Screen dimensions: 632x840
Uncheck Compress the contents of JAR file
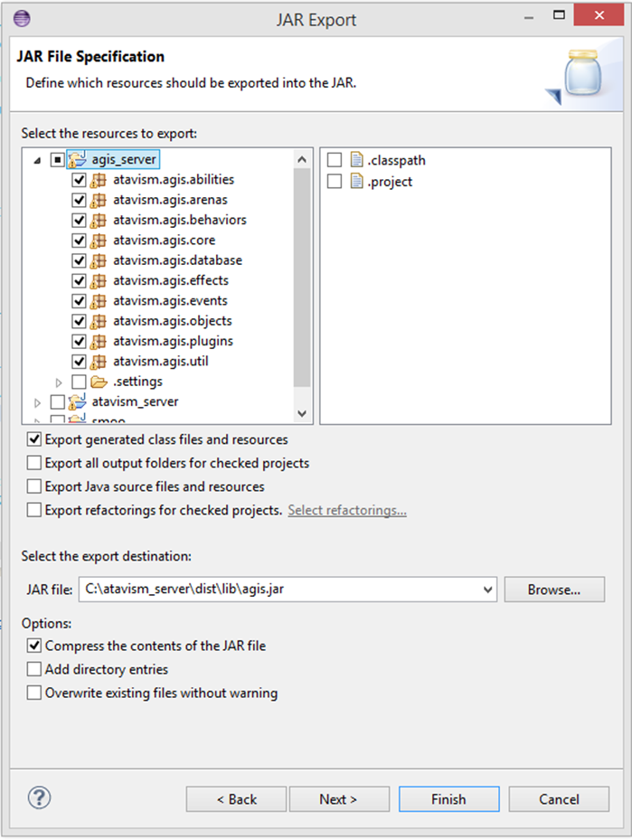pos(34,646)
